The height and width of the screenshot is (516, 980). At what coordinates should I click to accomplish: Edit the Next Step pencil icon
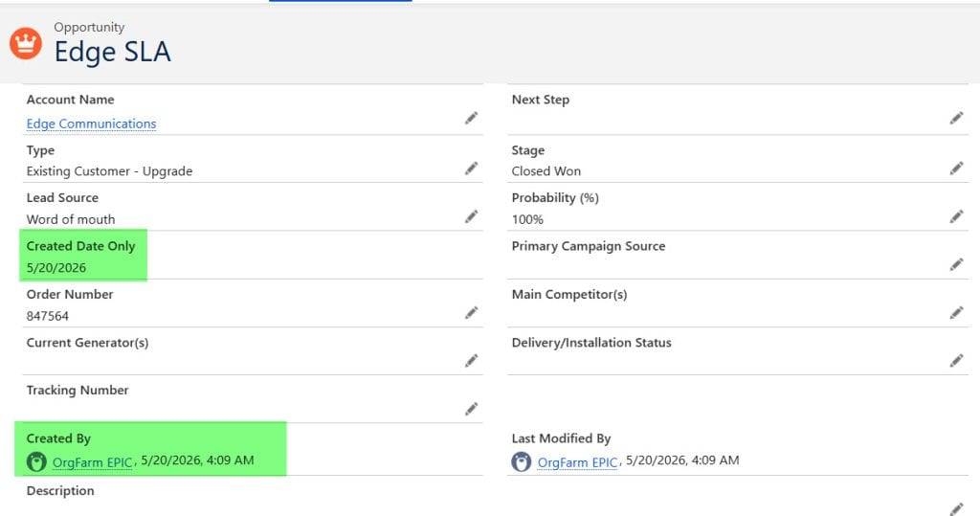[x=956, y=118]
